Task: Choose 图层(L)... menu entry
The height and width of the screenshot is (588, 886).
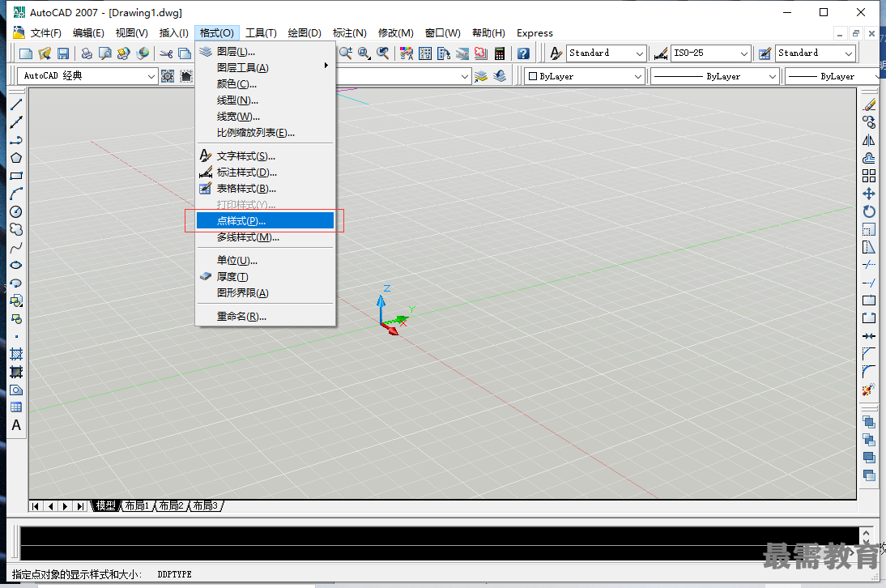Action: (x=266, y=51)
